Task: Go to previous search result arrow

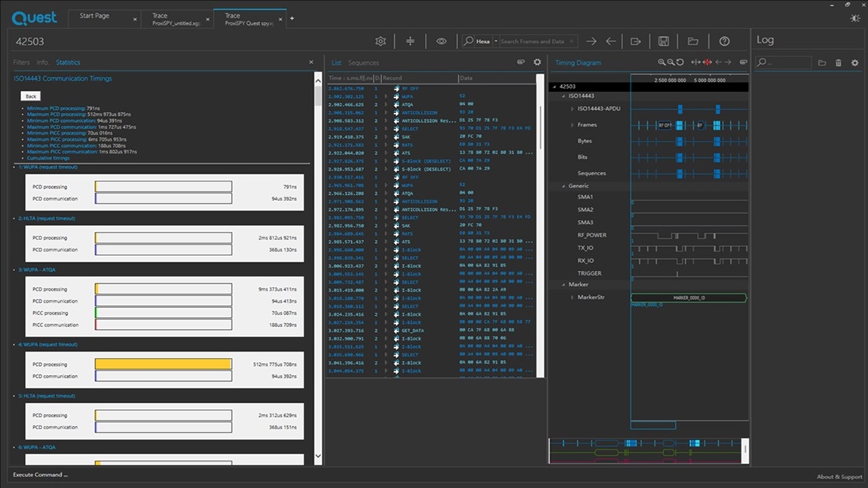Action: point(611,41)
